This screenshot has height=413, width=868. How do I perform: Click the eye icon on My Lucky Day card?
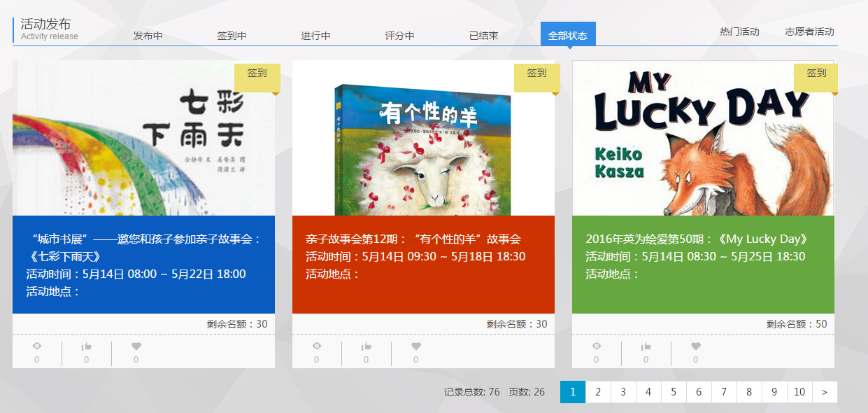[x=597, y=346]
